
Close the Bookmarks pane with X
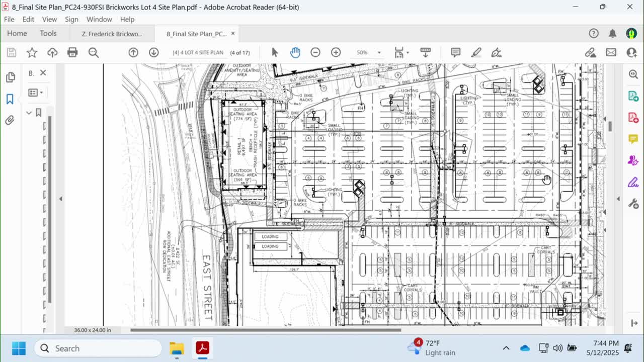[43, 73]
